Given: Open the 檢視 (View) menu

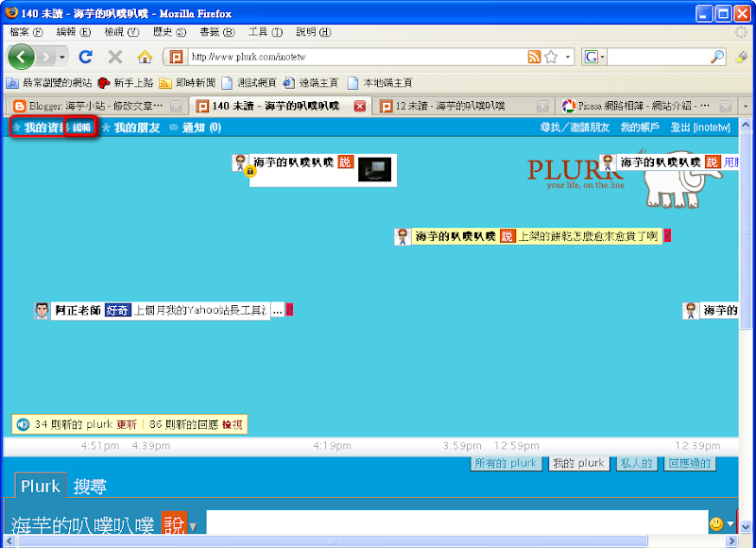Looking at the screenshot, I should (122, 32).
